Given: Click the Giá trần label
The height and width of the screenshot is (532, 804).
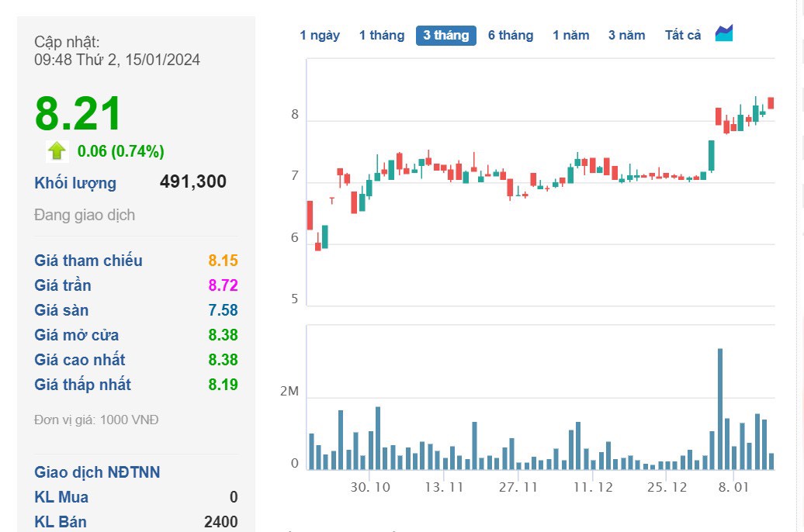Looking at the screenshot, I should click(x=63, y=285).
